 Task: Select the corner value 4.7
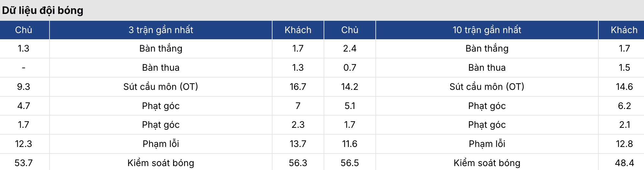tap(24, 106)
